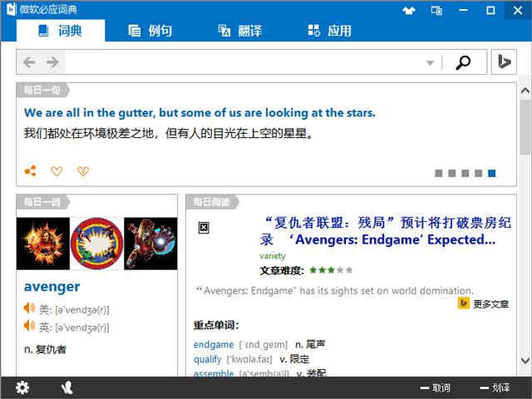Select first gray daily sentence page dot
Screen dimensions: 532x399
439,174
